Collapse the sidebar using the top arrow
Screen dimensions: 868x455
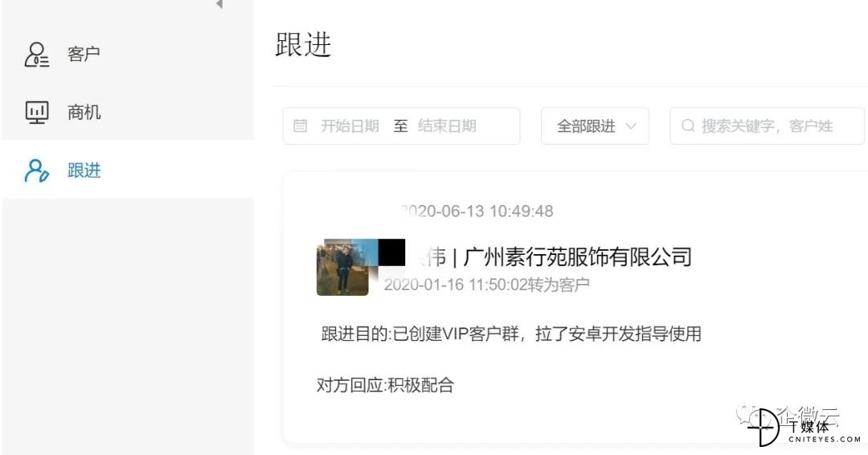click(219, 5)
